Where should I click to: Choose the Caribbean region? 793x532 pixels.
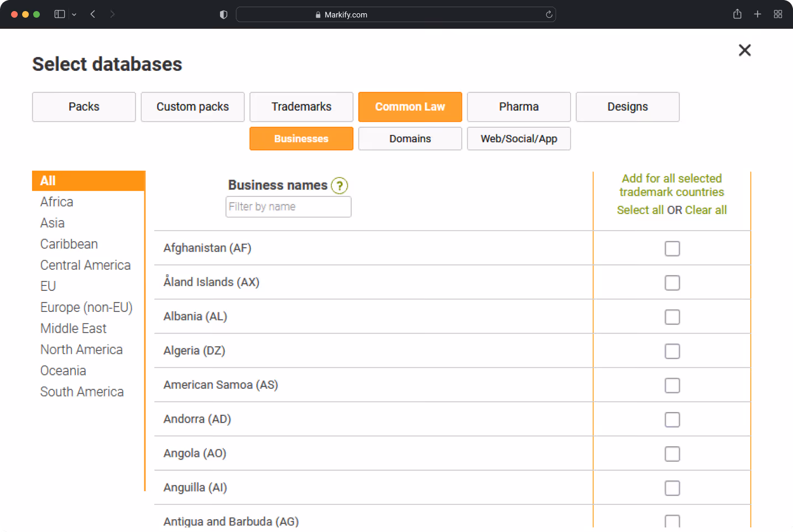[69, 244]
